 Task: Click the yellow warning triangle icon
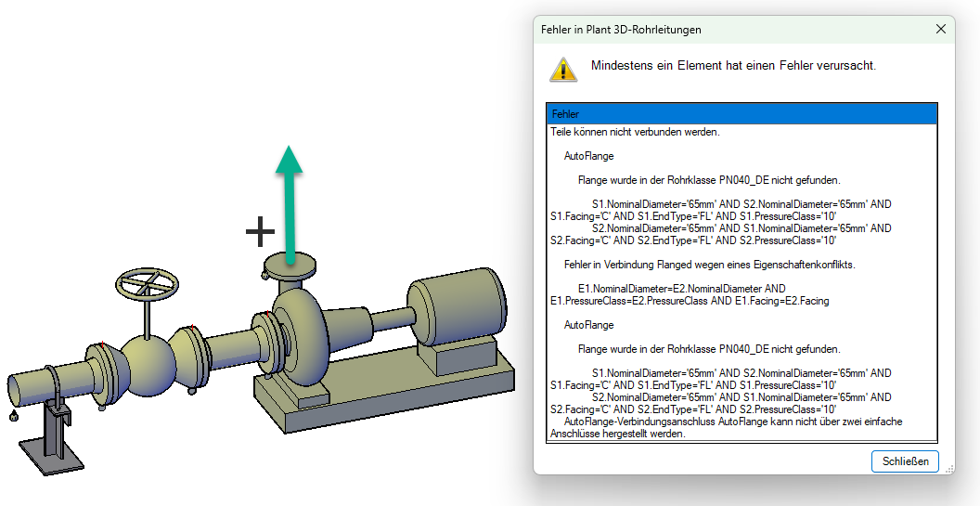562,69
